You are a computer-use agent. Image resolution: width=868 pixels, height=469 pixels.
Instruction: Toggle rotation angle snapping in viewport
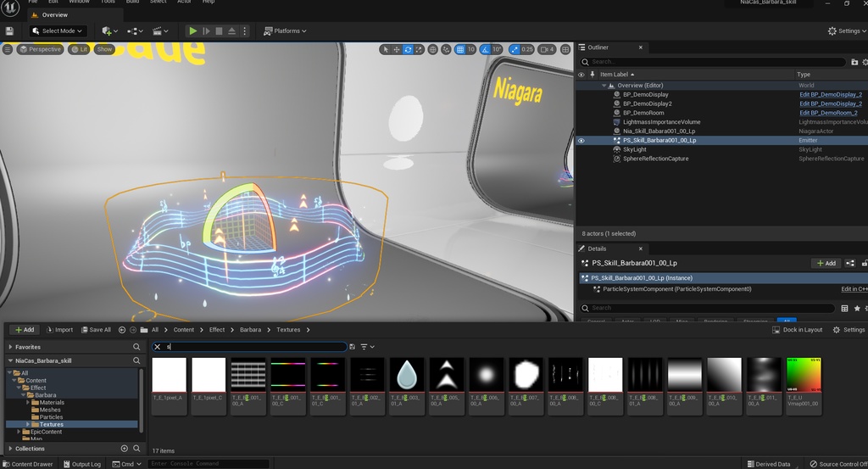pos(486,49)
